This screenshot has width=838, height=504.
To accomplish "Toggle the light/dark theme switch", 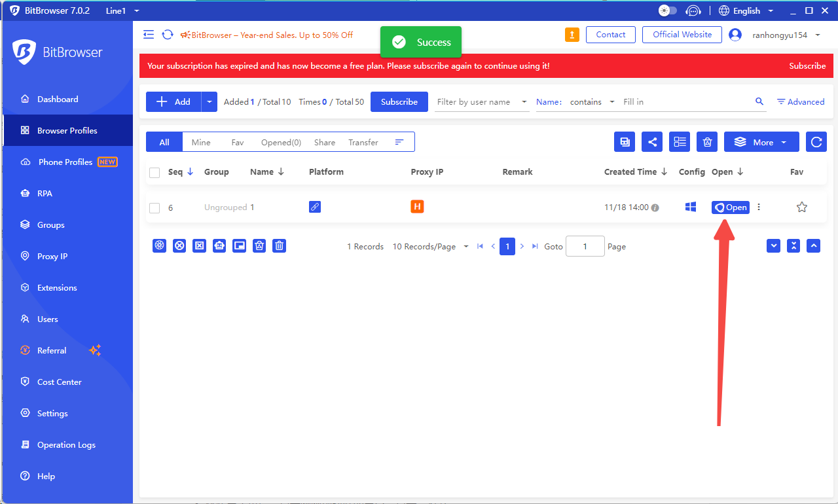I will tap(667, 10).
